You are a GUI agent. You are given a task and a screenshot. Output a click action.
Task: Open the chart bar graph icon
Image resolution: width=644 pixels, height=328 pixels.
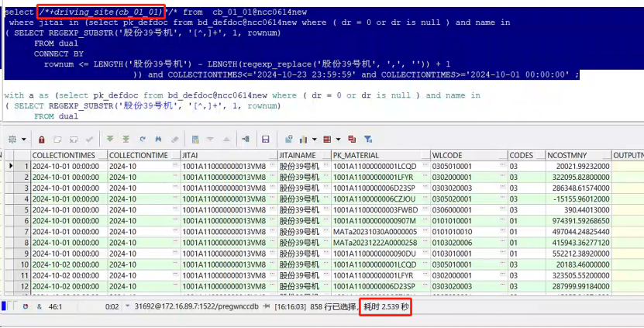(x=304, y=140)
